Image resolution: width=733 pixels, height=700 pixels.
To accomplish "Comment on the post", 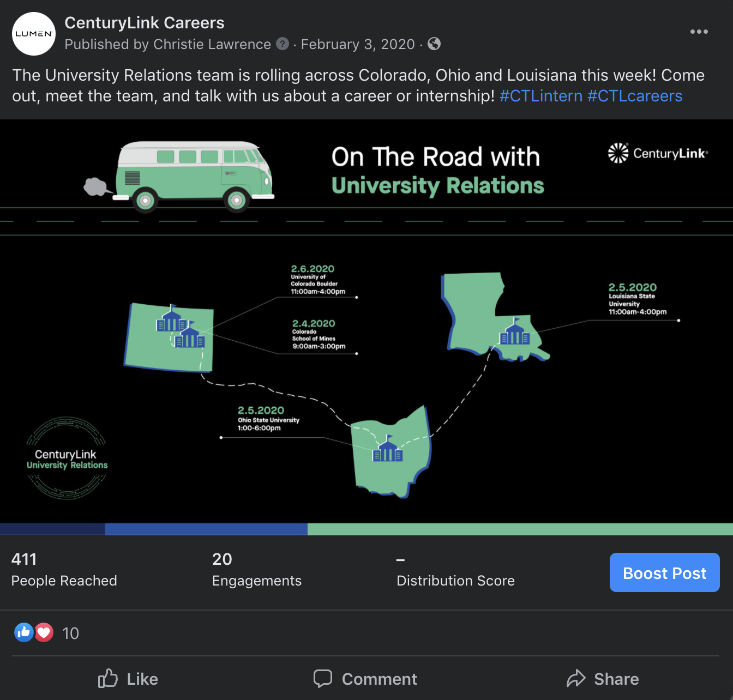I will click(365, 679).
